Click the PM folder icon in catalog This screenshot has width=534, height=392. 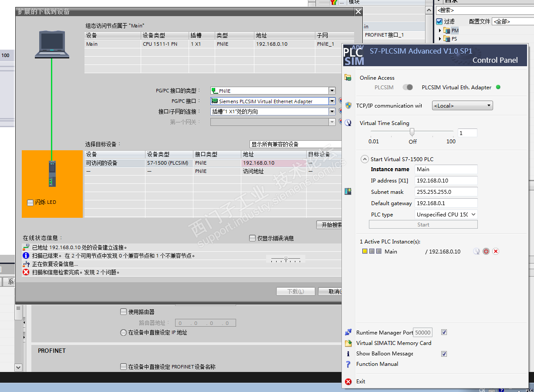coord(447,30)
